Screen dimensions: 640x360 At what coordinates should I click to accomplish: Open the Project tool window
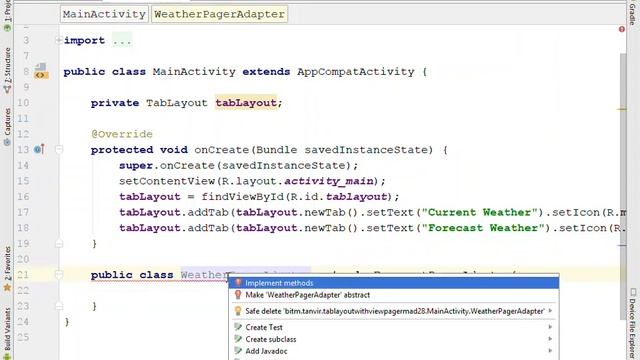(x=7, y=16)
